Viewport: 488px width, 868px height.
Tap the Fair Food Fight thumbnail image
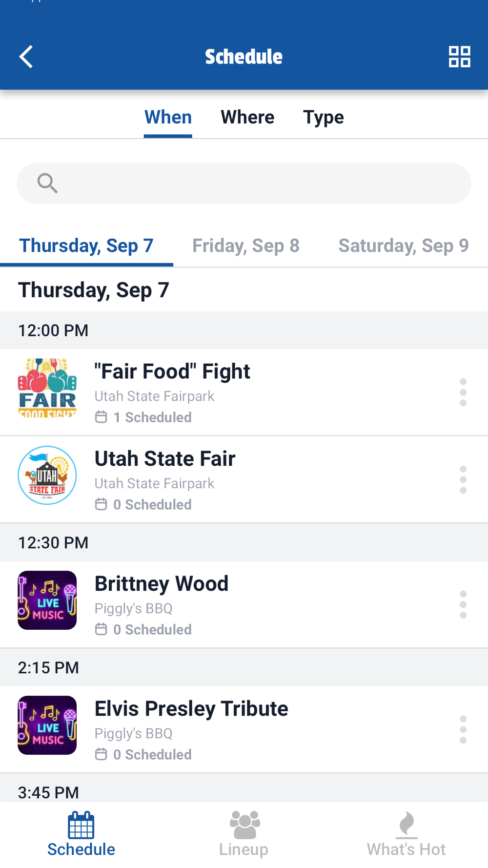(47, 388)
